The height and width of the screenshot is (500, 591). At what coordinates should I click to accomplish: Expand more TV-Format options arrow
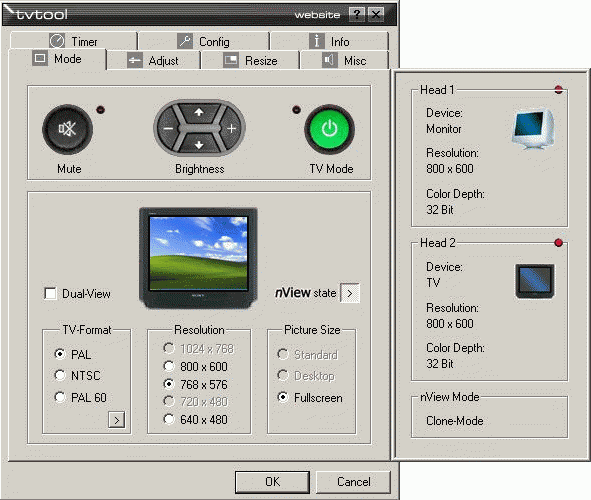(116, 419)
